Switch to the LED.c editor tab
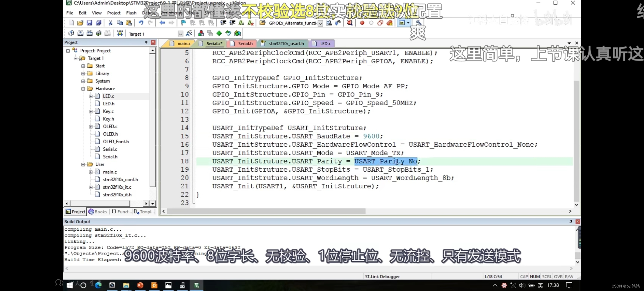The height and width of the screenshot is (291, 644). 321,44
